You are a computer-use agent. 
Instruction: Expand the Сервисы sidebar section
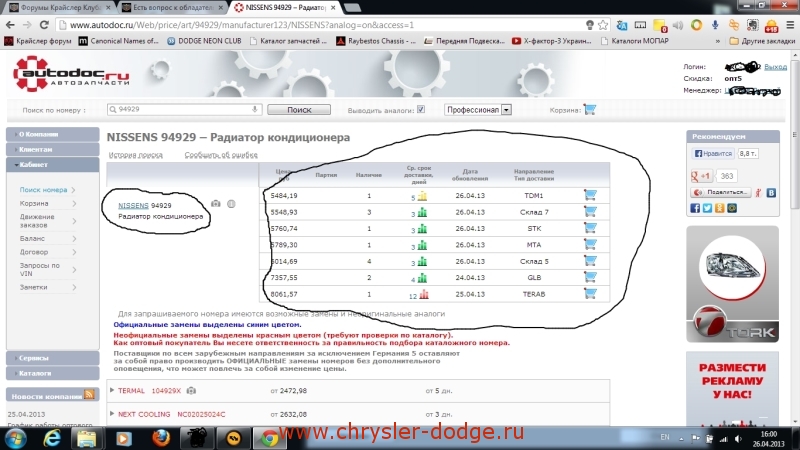point(53,358)
